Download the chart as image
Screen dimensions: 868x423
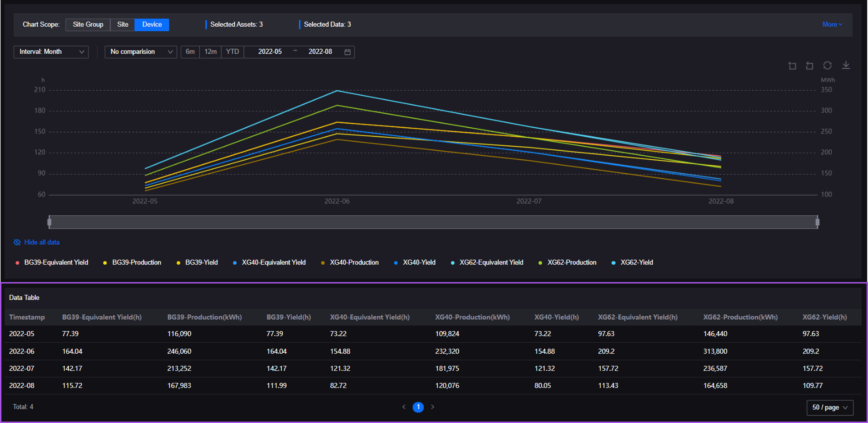pos(846,65)
